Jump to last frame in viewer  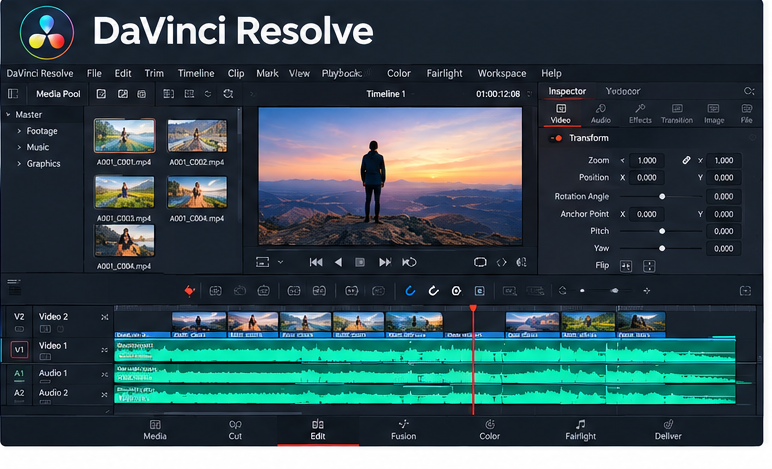(385, 262)
